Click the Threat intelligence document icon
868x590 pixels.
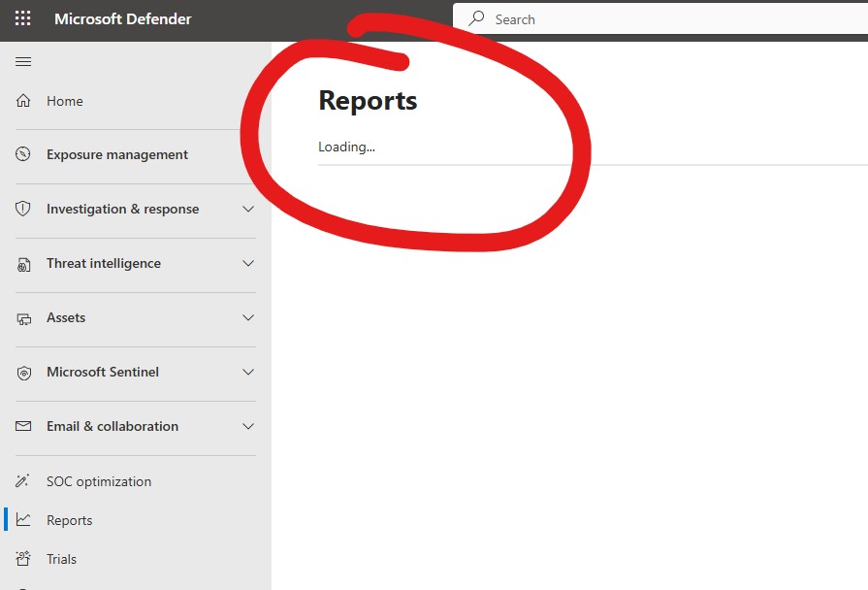pos(23,265)
